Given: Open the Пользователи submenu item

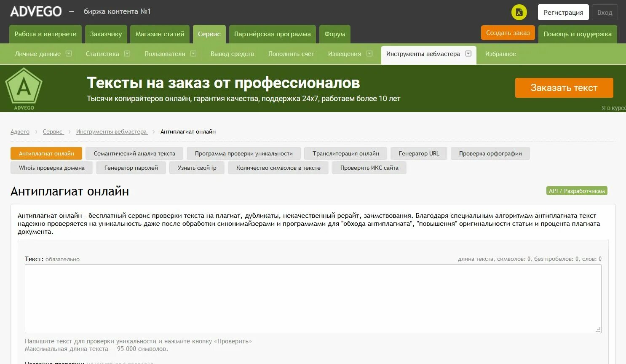Looking at the screenshot, I should point(165,54).
